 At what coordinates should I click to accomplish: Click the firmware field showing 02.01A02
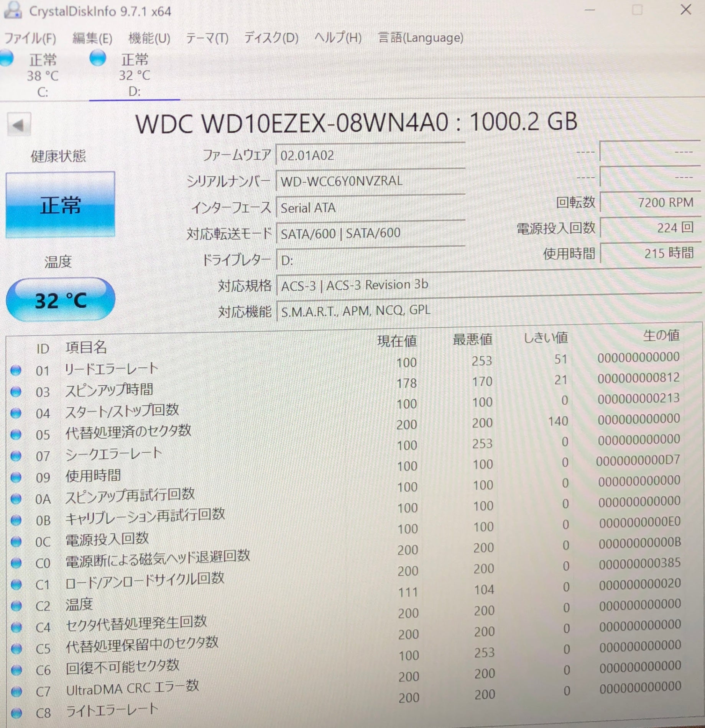[370, 156]
